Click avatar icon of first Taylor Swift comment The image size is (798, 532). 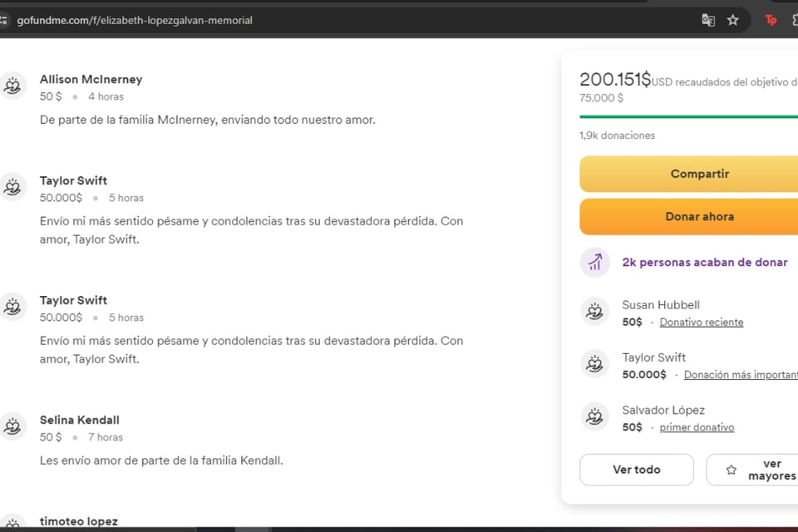pos(12,187)
